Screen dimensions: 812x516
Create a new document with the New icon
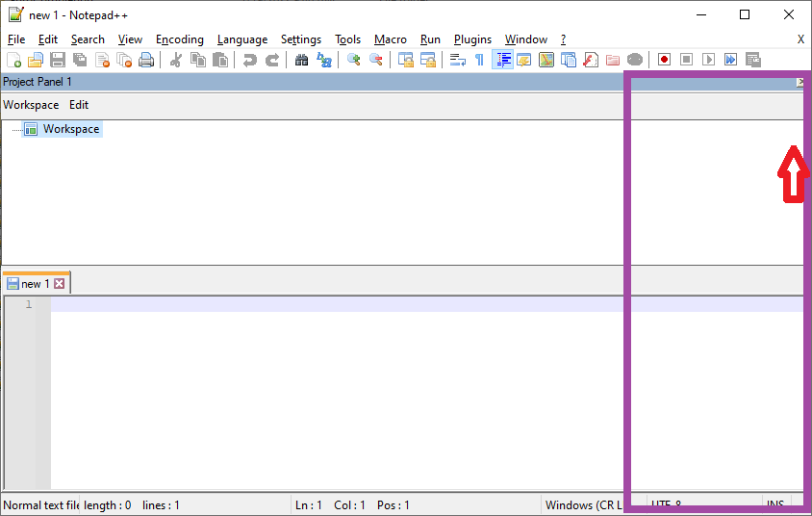pos(14,60)
